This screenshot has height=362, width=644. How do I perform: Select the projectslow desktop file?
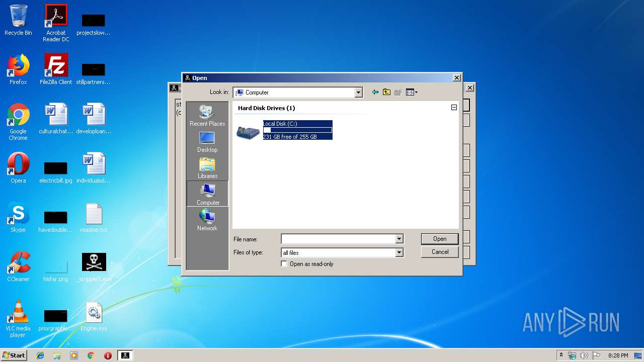(94, 24)
